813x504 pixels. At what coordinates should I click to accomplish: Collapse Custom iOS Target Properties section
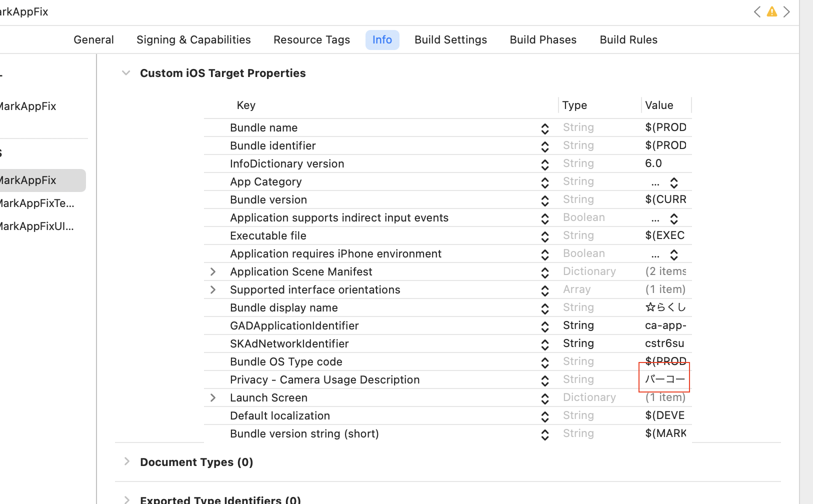tap(126, 73)
